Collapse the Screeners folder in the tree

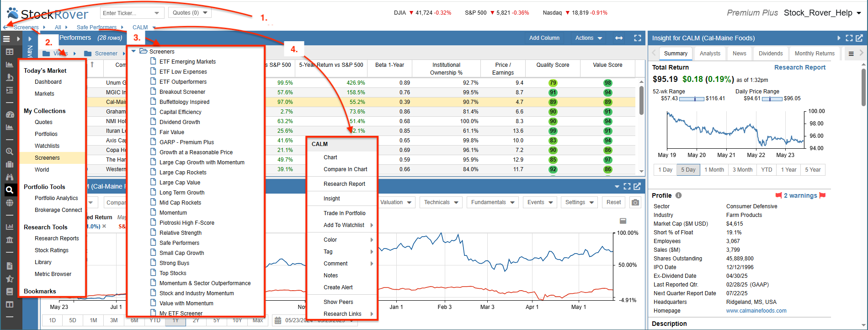click(x=133, y=51)
